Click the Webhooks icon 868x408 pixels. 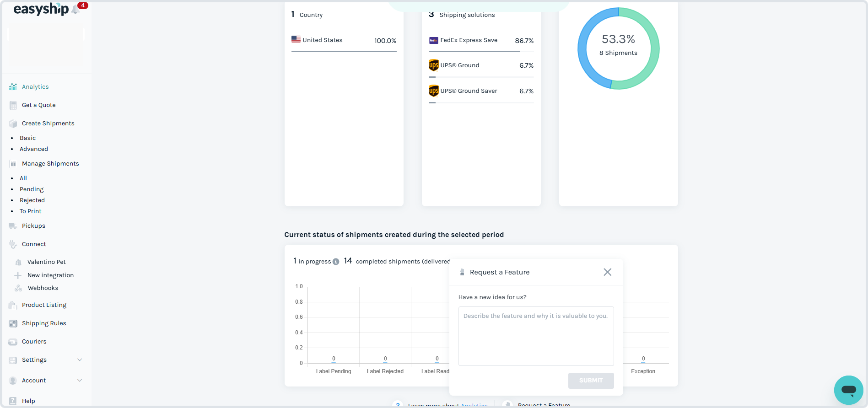tap(18, 288)
